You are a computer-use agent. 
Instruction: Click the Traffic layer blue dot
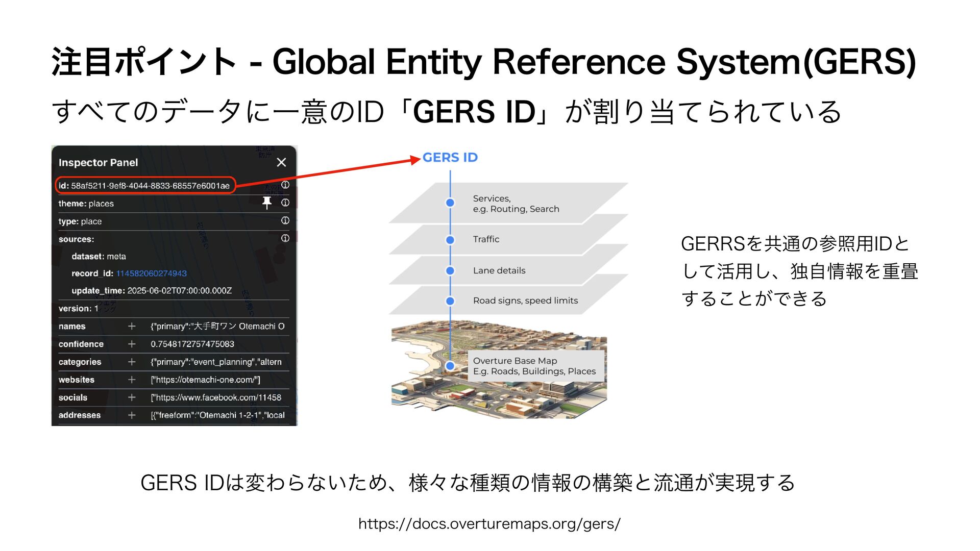point(450,240)
